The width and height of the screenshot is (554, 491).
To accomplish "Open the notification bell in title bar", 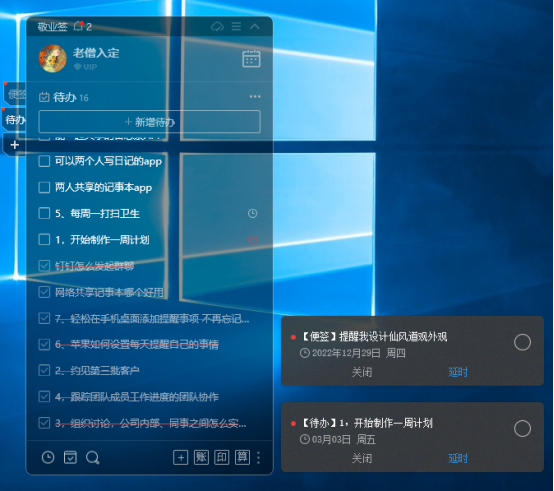I will [78, 26].
